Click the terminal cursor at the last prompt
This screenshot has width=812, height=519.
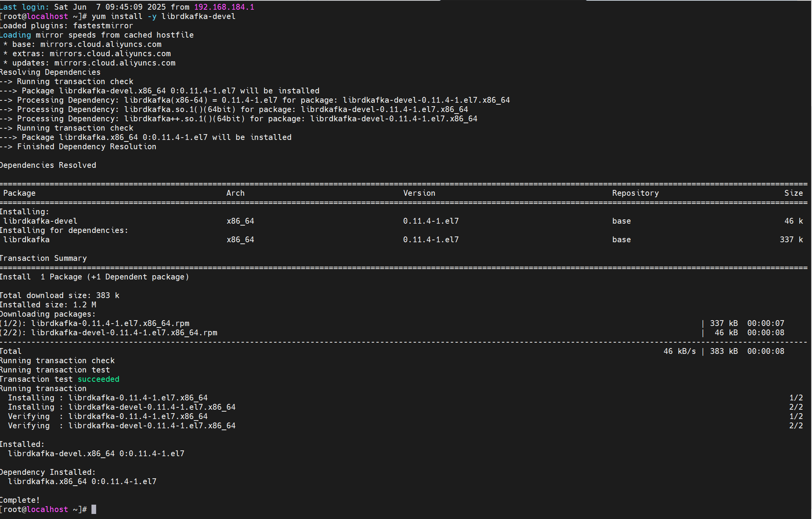(94, 509)
